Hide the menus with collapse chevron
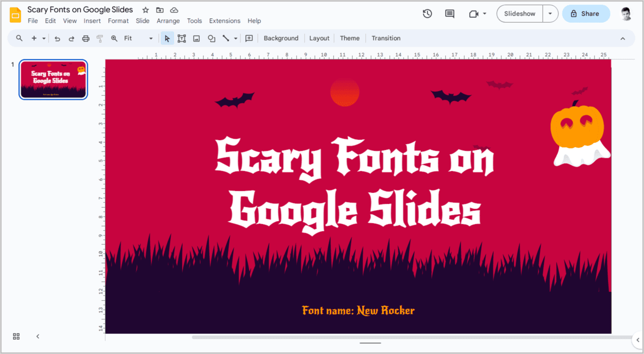Screen dimensions: 644x354 623,38
